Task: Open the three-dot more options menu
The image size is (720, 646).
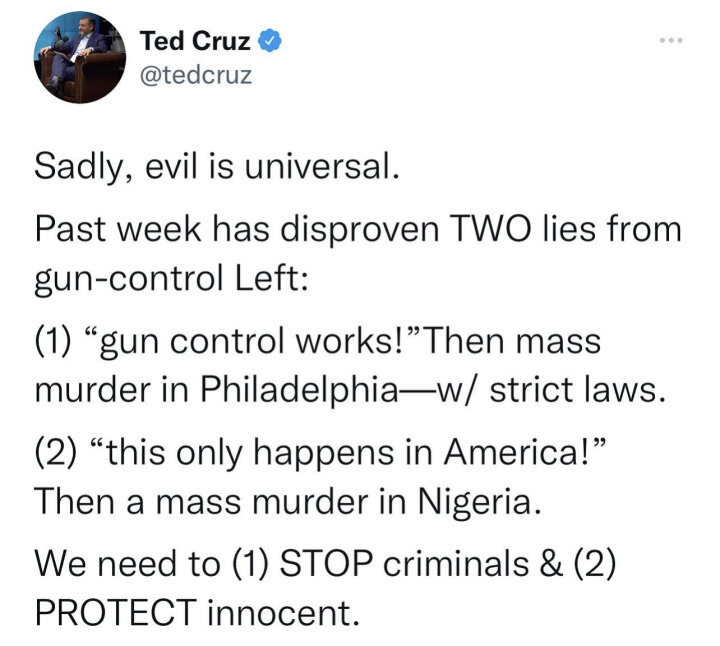Action: tap(671, 40)
